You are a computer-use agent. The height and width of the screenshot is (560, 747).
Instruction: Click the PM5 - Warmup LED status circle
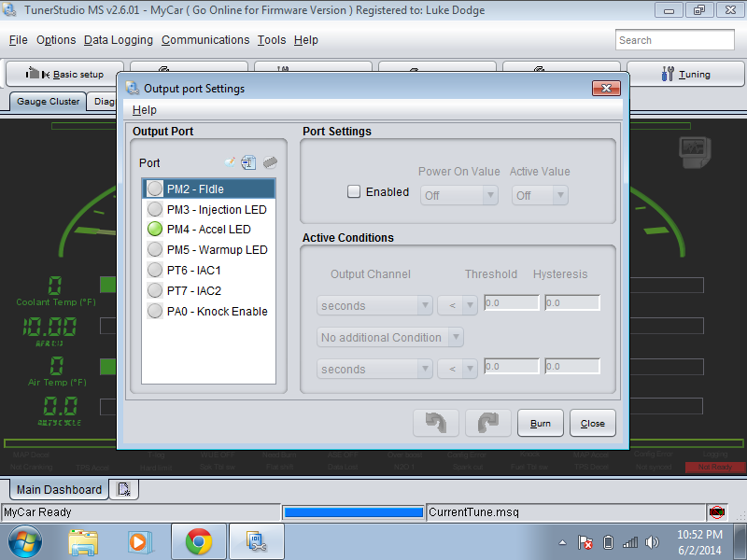click(x=155, y=249)
